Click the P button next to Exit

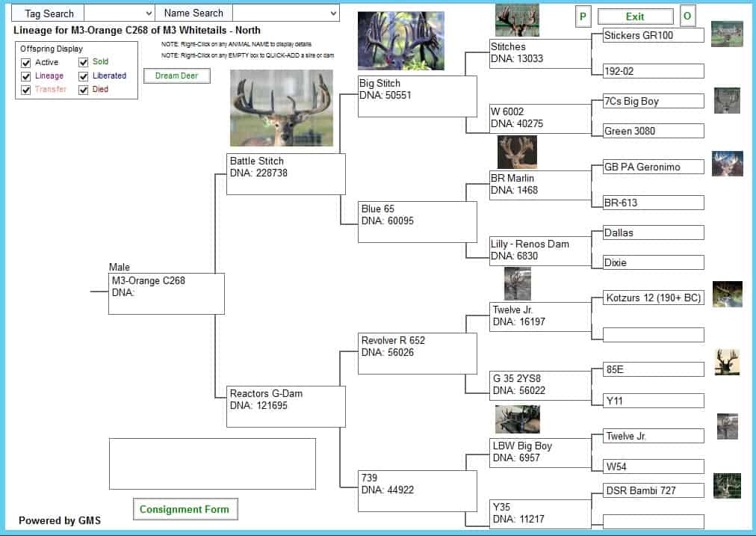(583, 16)
